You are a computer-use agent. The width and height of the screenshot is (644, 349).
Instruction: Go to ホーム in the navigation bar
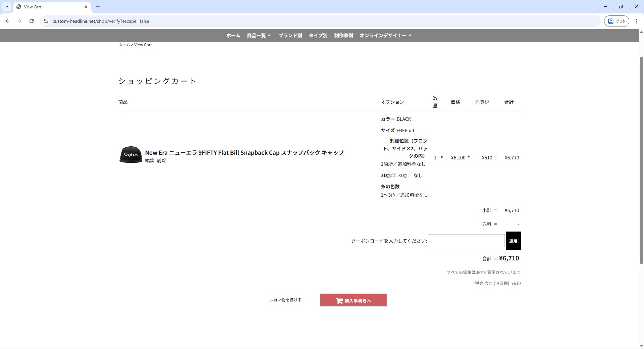pos(233,36)
